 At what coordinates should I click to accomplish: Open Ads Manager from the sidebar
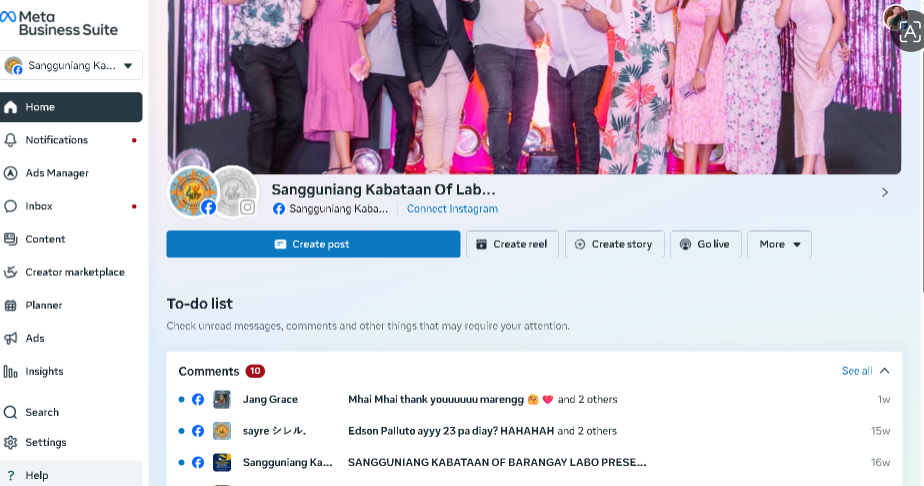click(71, 173)
